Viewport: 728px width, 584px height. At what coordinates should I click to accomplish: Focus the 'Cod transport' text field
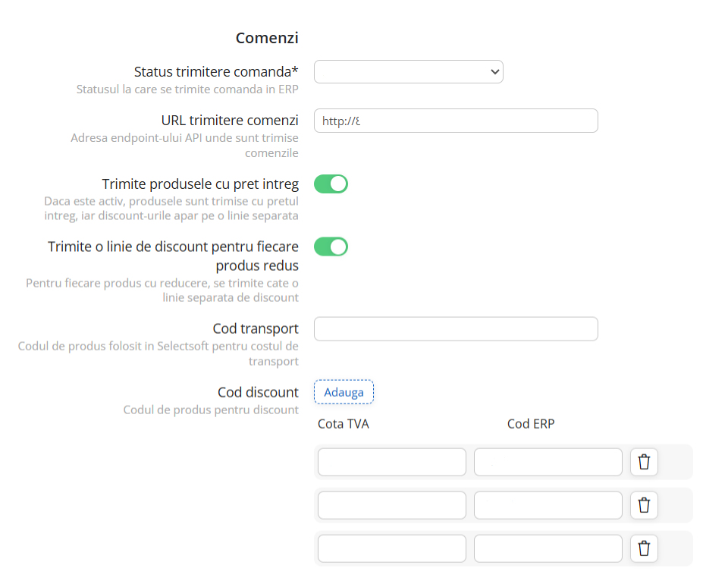click(455, 329)
